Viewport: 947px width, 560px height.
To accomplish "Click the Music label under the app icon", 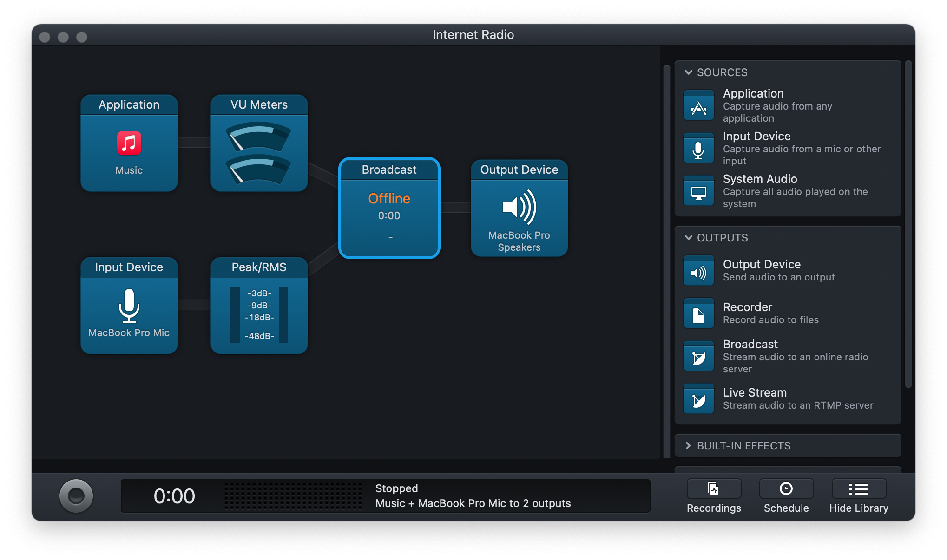I will click(129, 170).
